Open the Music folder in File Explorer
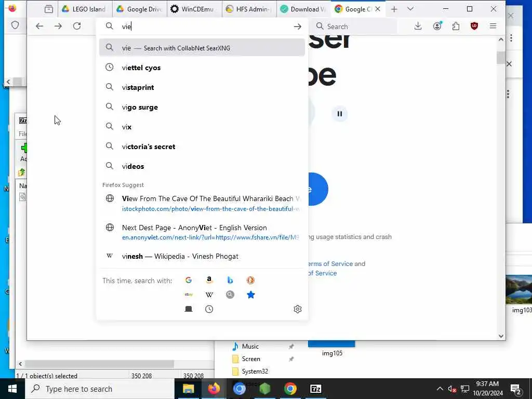This screenshot has width=532, height=399. pyautogui.click(x=250, y=347)
